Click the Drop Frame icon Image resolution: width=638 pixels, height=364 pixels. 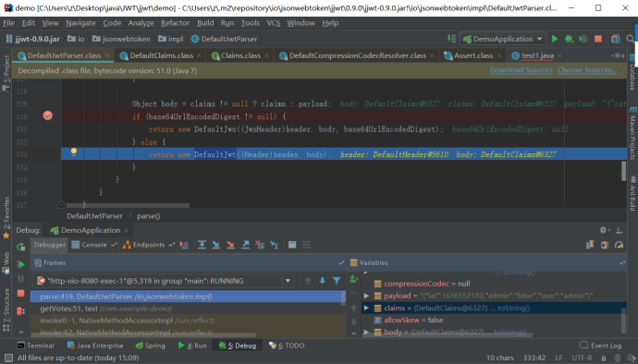click(260, 245)
